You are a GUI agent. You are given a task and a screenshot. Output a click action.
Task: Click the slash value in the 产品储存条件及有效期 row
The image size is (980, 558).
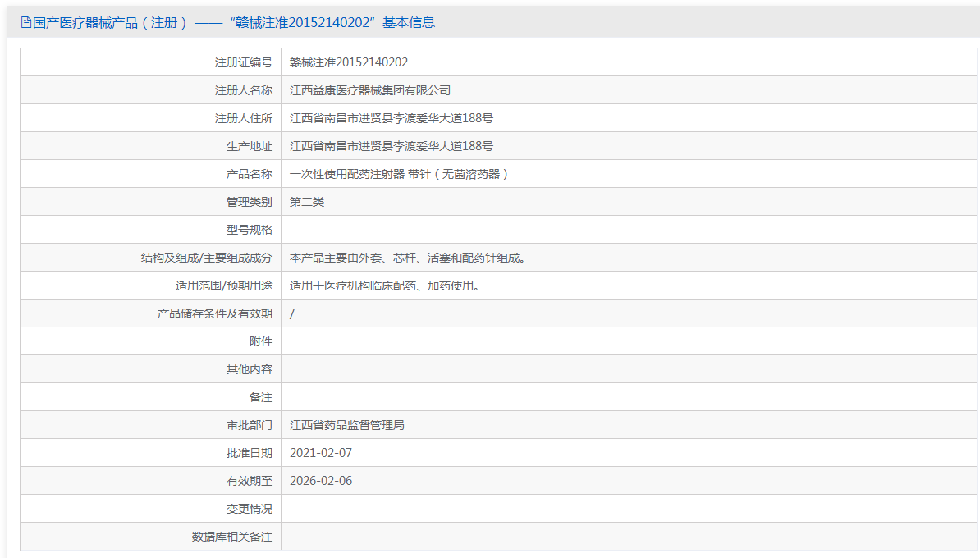pos(292,313)
